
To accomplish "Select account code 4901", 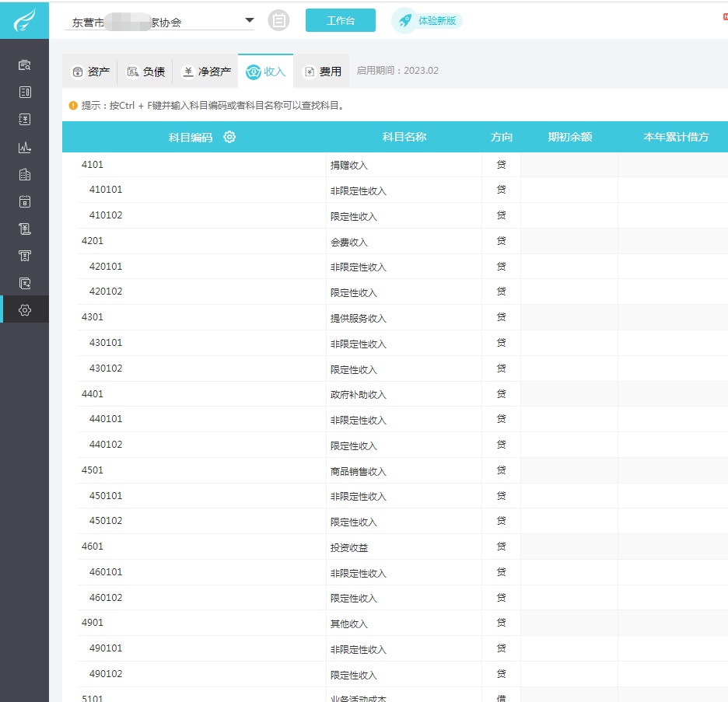I will [x=93, y=623].
